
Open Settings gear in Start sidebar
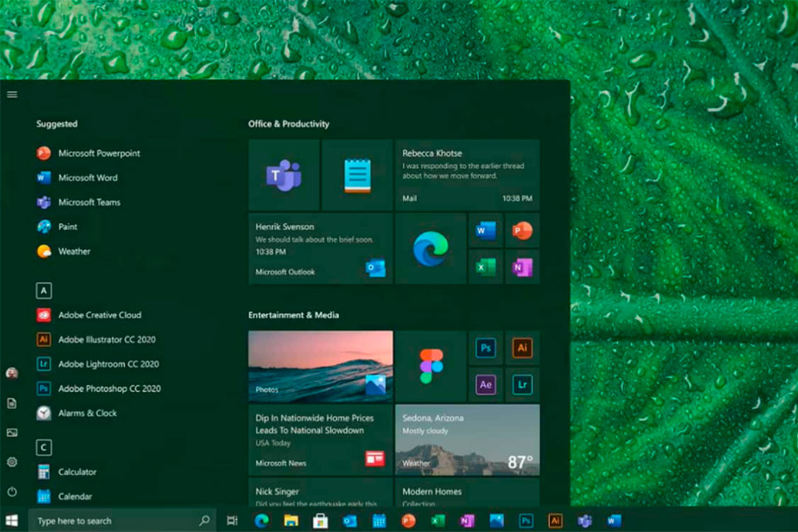tap(12, 462)
